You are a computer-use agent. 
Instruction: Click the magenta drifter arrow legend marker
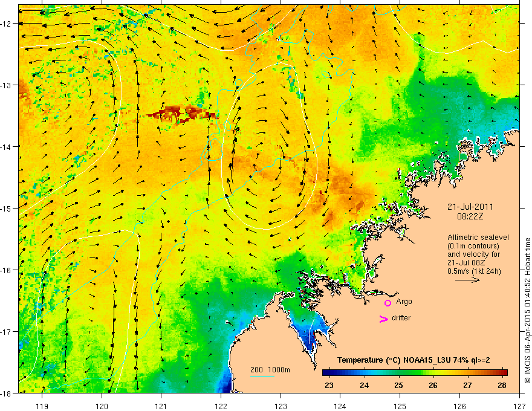point(383,319)
